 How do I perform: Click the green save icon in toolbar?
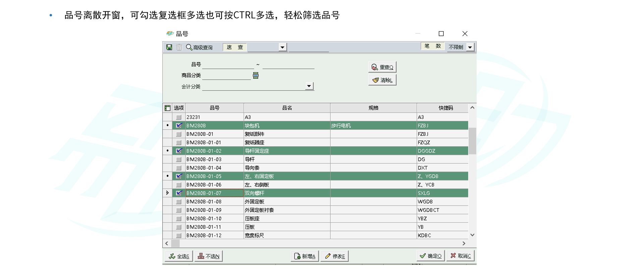169,47
